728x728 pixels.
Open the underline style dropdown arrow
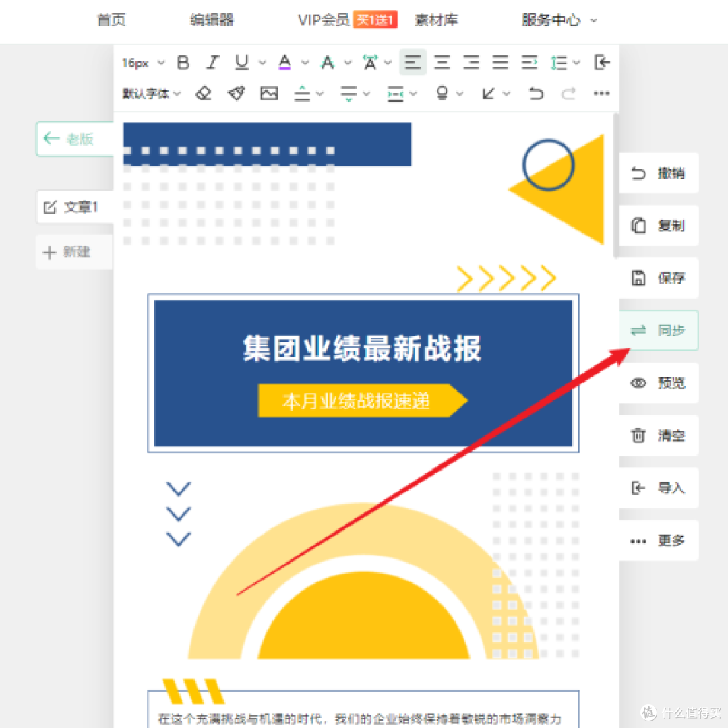click(262, 63)
